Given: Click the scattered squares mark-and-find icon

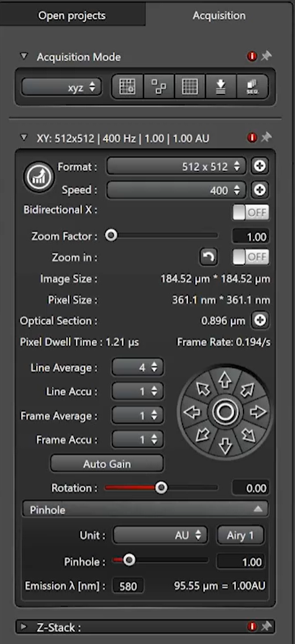Looking at the screenshot, I should click(x=158, y=87).
